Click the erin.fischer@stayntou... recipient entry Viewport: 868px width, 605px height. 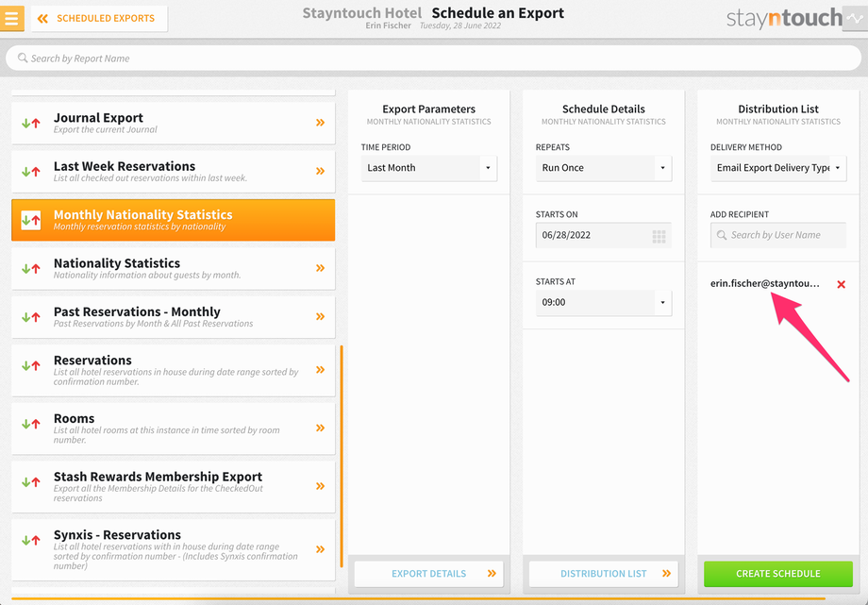click(x=765, y=284)
